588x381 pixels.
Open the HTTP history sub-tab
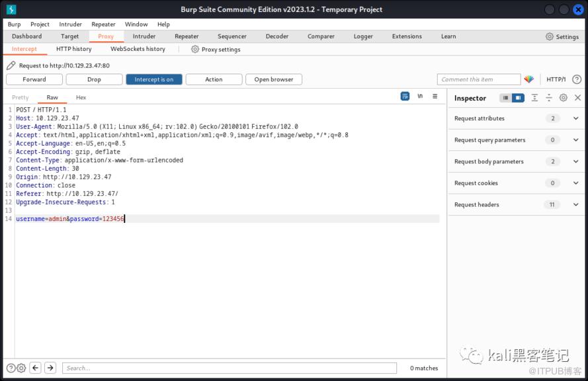[x=74, y=49]
